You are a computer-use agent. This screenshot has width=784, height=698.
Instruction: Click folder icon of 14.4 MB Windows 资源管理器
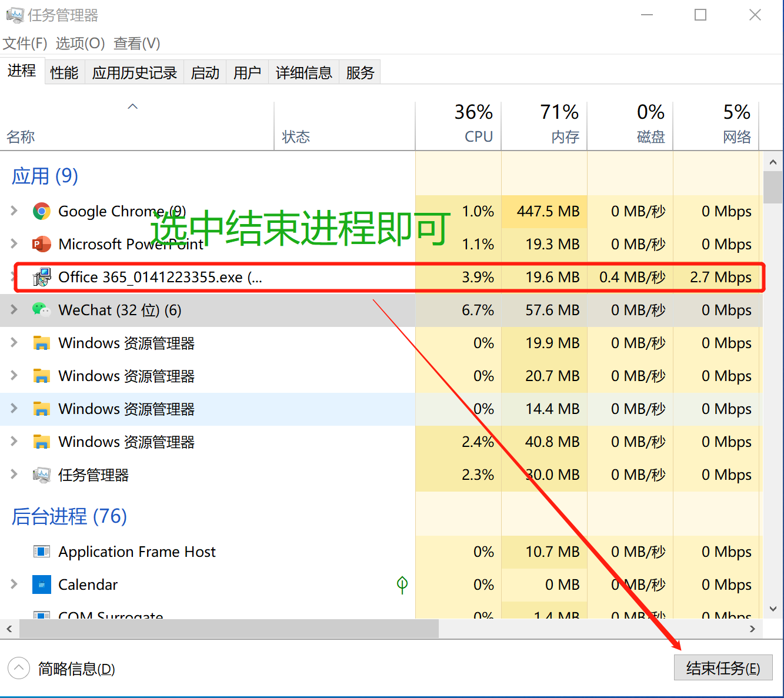click(x=42, y=409)
